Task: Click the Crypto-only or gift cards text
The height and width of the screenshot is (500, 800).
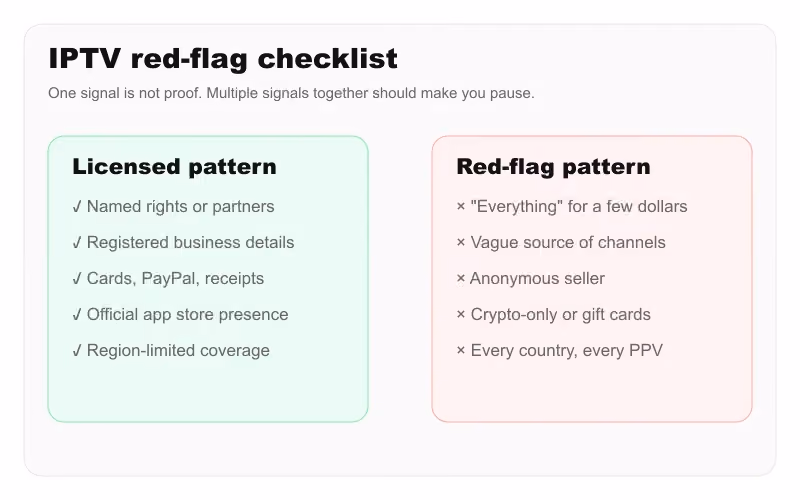Action: 561,315
